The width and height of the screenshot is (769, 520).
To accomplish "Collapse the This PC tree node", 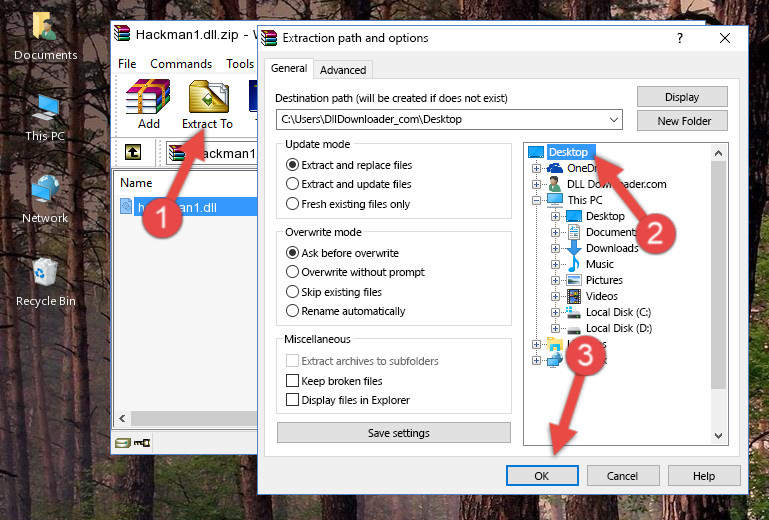I will pyautogui.click(x=536, y=200).
